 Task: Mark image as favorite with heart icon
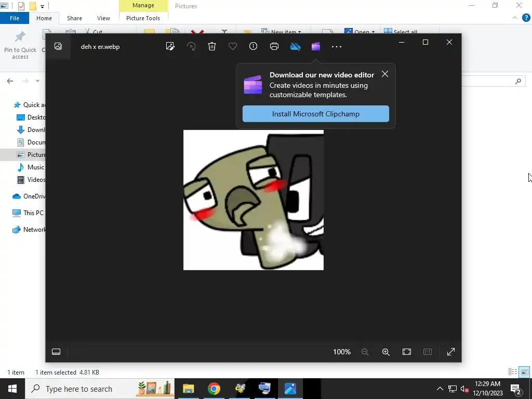(x=232, y=46)
